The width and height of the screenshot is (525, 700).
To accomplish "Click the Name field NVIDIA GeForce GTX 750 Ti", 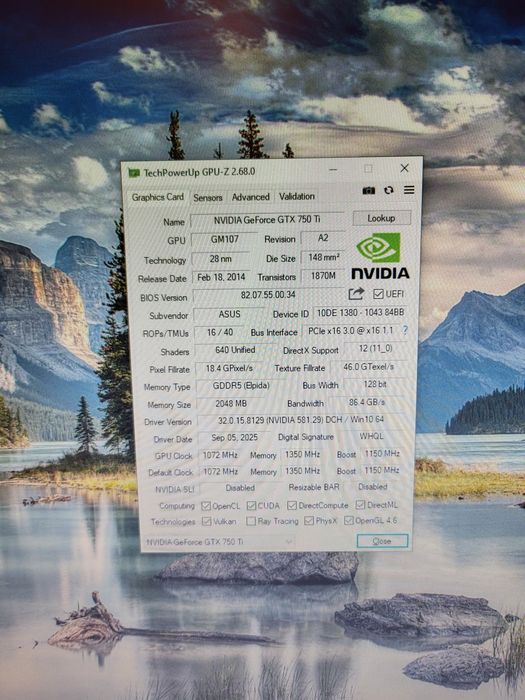I will 267,220.
